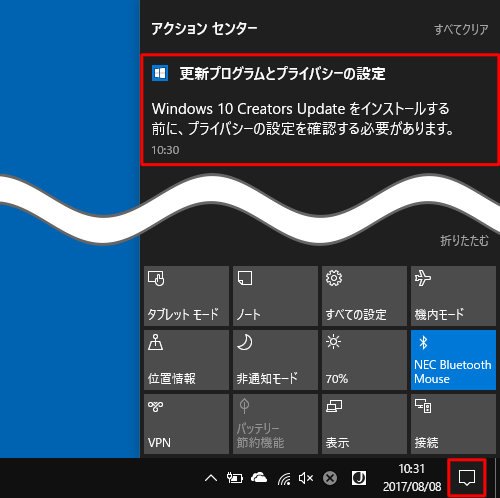
Task: Click the 10:30 notification timestamp
Action: coord(165,150)
